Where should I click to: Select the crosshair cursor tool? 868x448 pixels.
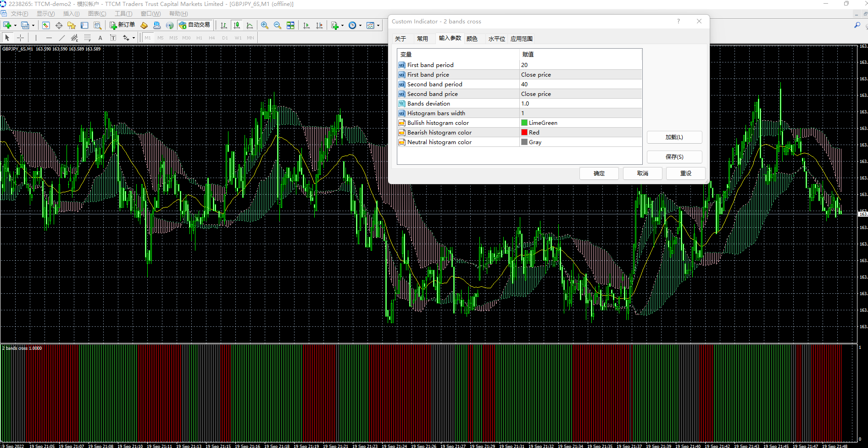tap(20, 38)
